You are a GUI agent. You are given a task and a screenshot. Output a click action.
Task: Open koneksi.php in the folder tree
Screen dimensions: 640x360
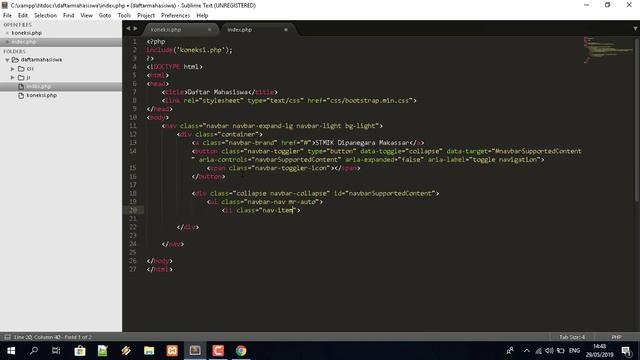pyautogui.click(x=42, y=95)
